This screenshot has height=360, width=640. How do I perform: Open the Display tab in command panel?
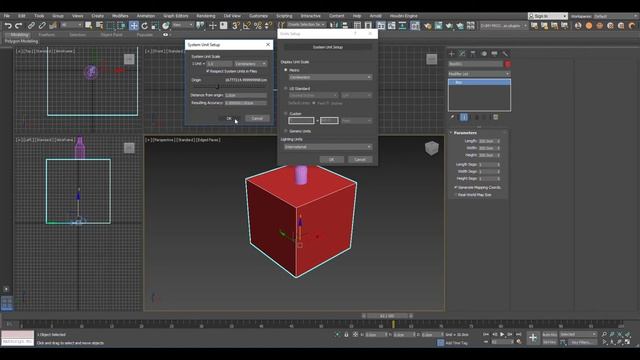click(494, 53)
